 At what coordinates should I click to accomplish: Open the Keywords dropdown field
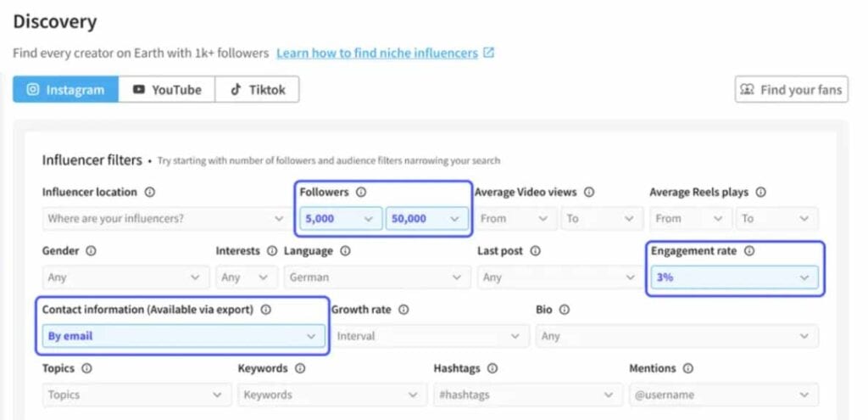[x=332, y=395]
